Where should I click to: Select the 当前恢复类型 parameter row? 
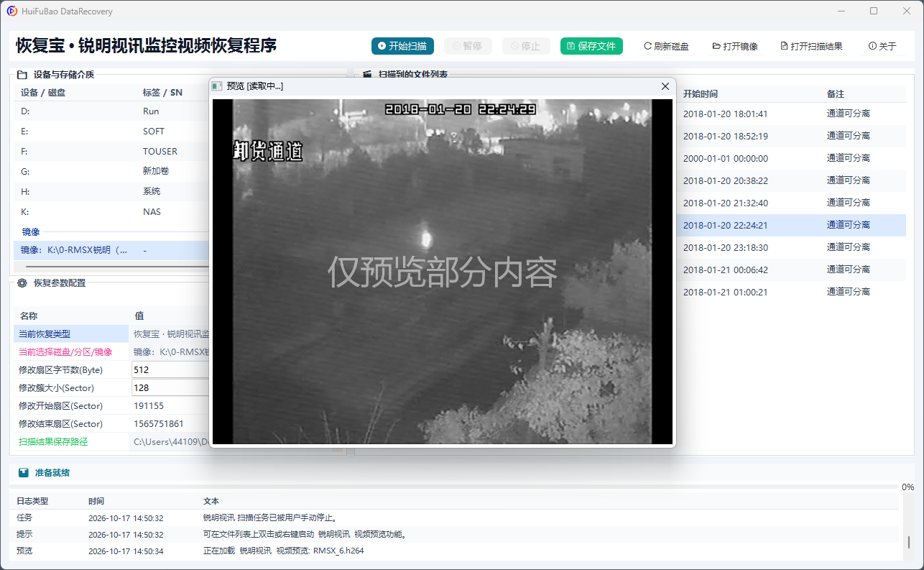click(x=111, y=334)
